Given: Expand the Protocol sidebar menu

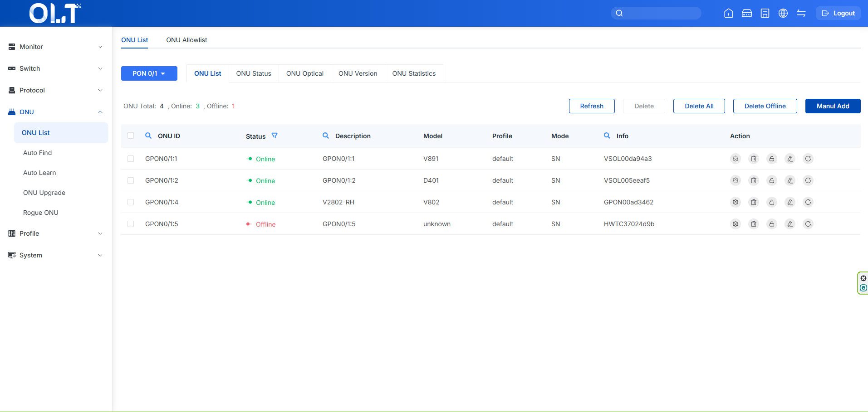Looking at the screenshot, I should [x=56, y=90].
